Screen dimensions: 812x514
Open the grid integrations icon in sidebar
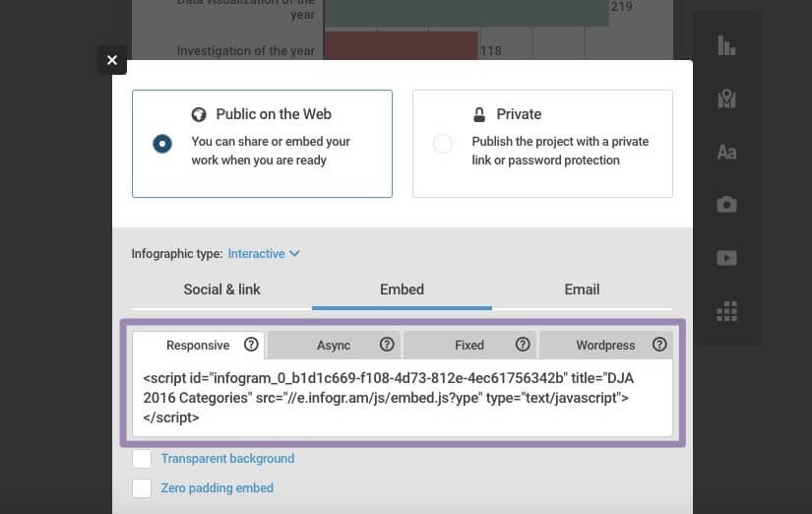(726, 312)
